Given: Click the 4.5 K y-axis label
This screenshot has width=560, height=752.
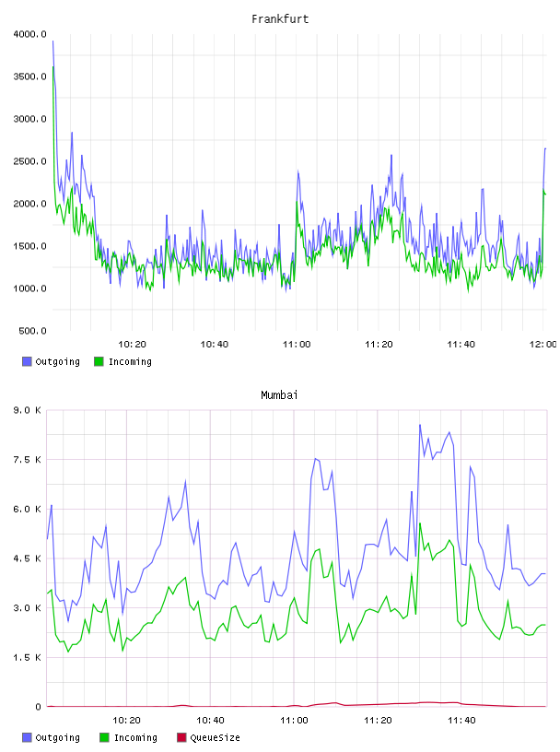Looking at the screenshot, I should pyautogui.click(x=28, y=558).
